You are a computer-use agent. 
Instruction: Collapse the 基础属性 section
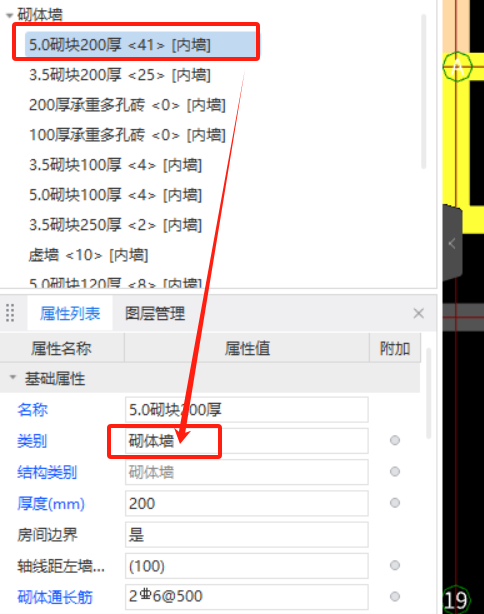pyautogui.click(x=13, y=377)
